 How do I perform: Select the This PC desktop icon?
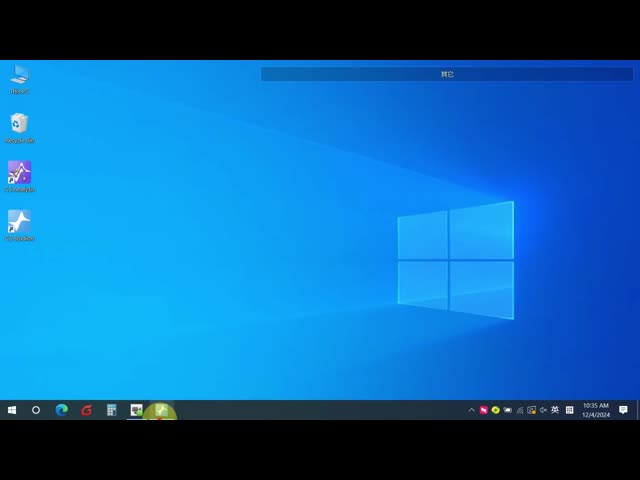(x=19, y=79)
